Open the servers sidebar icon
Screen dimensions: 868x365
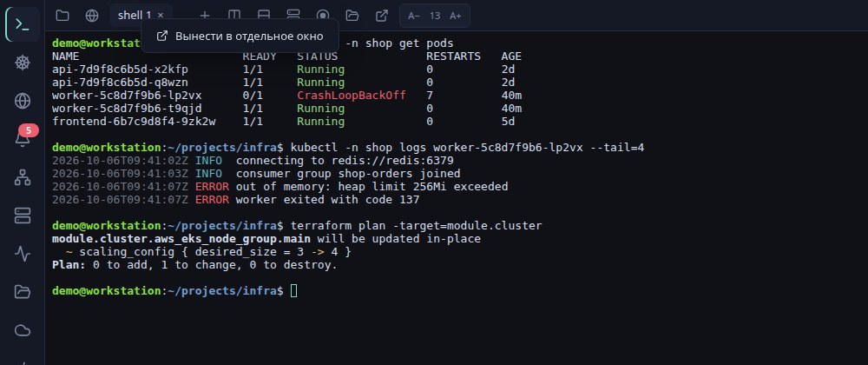coord(23,216)
